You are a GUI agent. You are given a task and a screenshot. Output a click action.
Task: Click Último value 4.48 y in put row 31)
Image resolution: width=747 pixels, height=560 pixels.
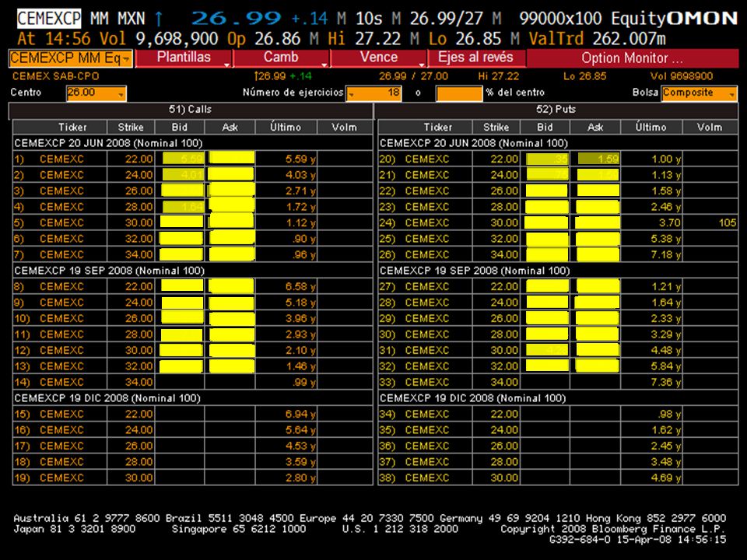[x=666, y=351]
